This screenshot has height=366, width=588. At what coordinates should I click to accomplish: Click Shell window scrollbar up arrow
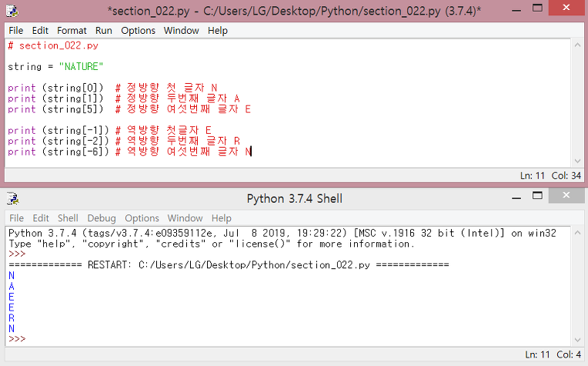click(577, 233)
